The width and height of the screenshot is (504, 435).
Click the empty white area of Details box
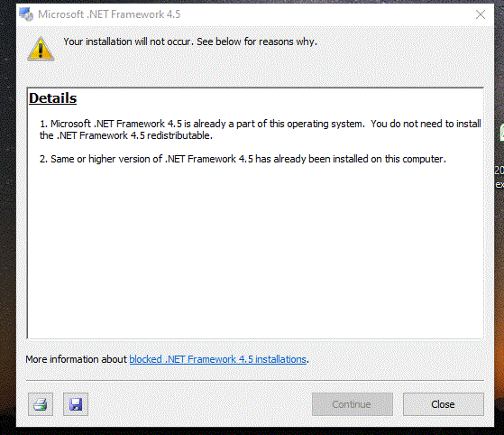click(x=255, y=251)
